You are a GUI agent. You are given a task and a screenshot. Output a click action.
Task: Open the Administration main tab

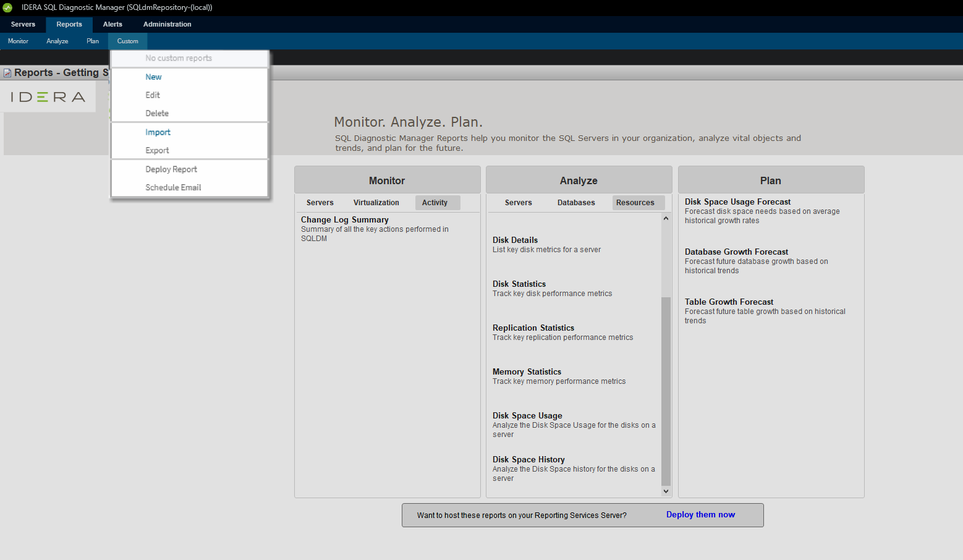pyautogui.click(x=168, y=24)
